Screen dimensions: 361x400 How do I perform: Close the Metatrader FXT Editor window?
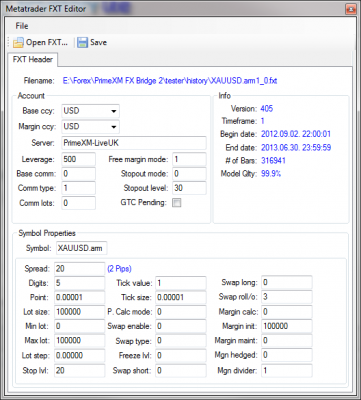coord(350,9)
